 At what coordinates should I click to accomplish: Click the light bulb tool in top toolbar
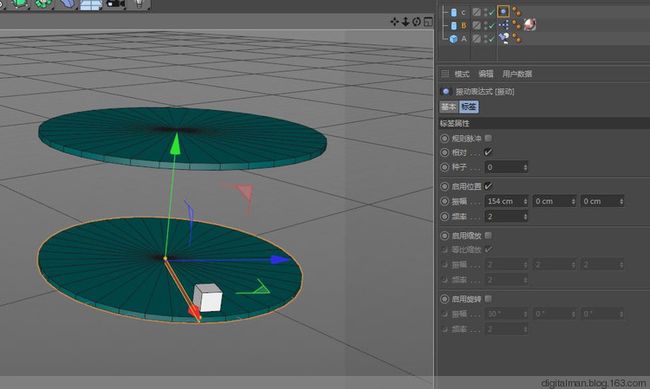(139, 4)
